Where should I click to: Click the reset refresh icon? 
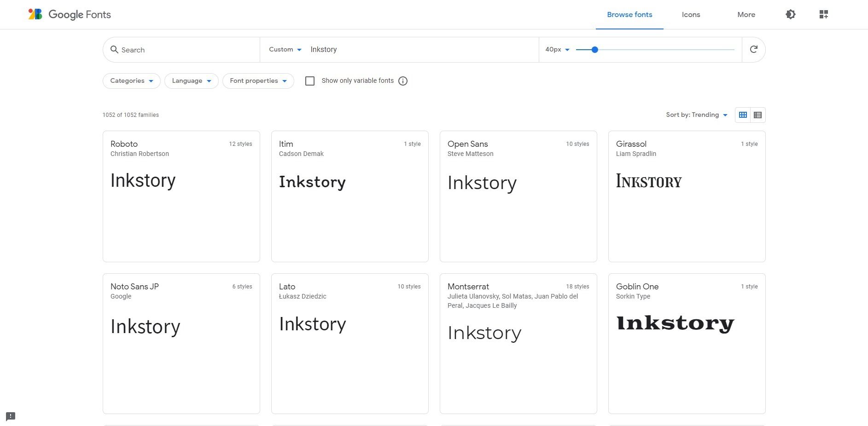click(753, 50)
